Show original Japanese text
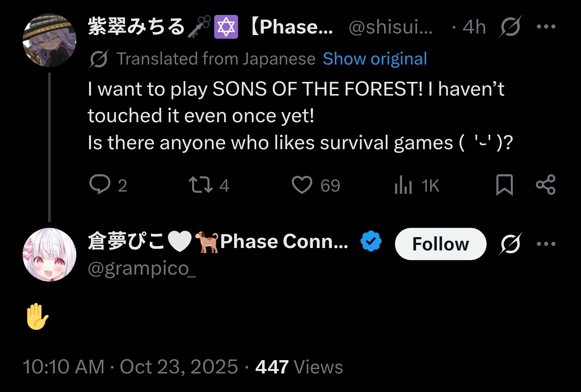 point(375,59)
